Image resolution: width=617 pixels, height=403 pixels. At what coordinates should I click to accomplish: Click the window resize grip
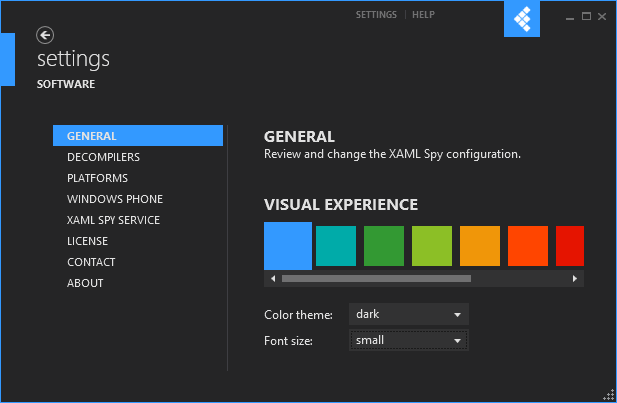point(609,395)
